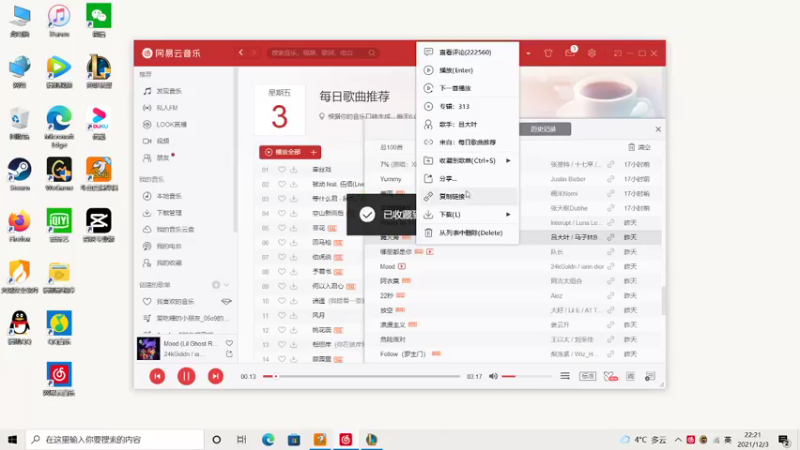This screenshot has width=800, height=450.
Task: Click the Windows Start button
Action: [x=13, y=439]
